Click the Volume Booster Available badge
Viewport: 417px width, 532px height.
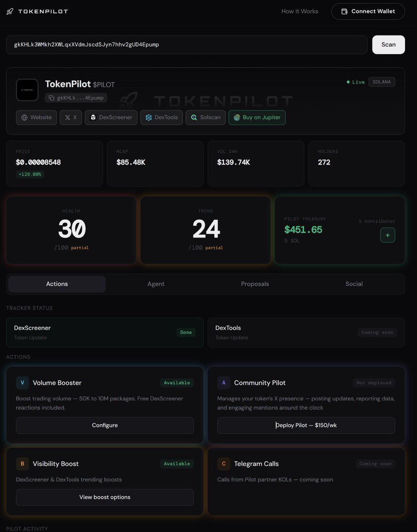(x=177, y=383)
